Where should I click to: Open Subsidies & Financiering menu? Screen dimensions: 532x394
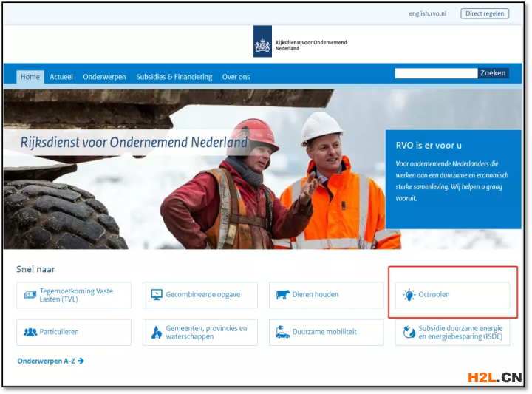174,77
